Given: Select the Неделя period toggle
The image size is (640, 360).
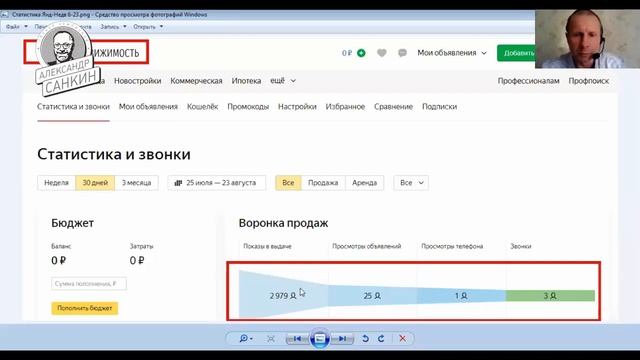Looking at the screenshot, I should point(56,183).
